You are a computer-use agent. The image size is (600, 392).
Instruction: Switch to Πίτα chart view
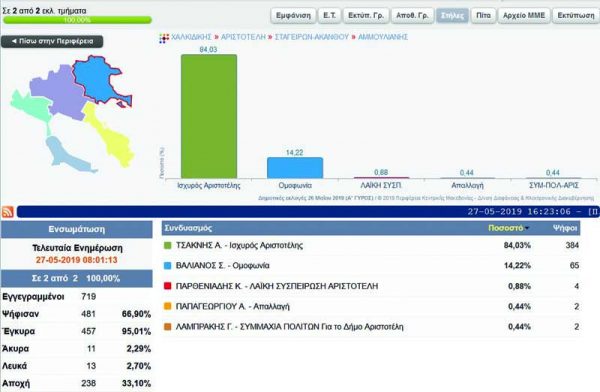483,16
